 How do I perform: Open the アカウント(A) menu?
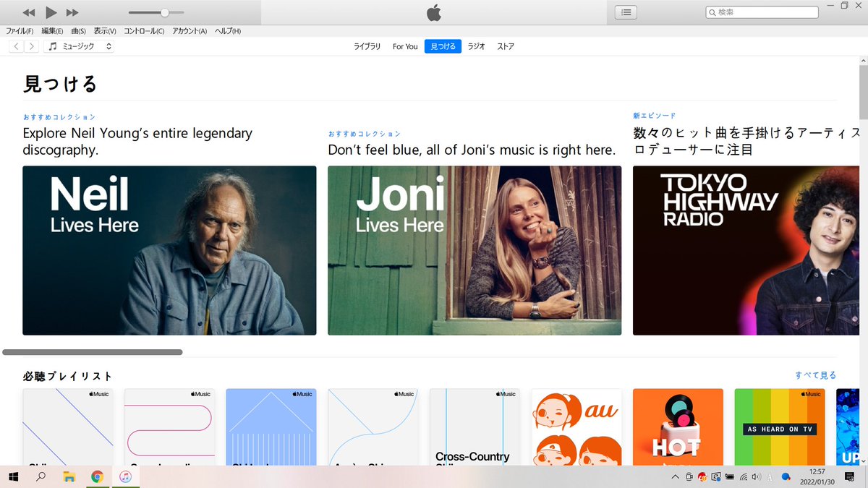[190, 31]
